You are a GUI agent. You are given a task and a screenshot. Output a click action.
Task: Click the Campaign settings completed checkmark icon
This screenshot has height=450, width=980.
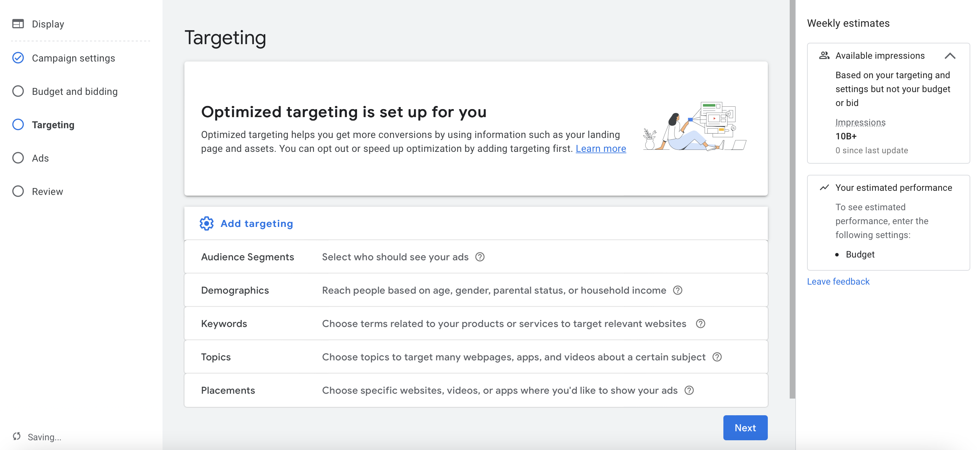18,58
